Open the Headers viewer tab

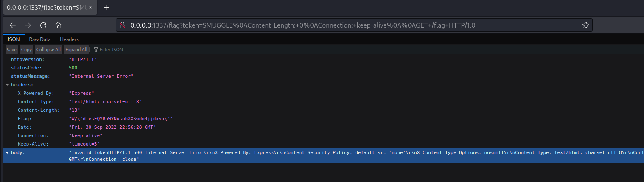coord(69,39)
